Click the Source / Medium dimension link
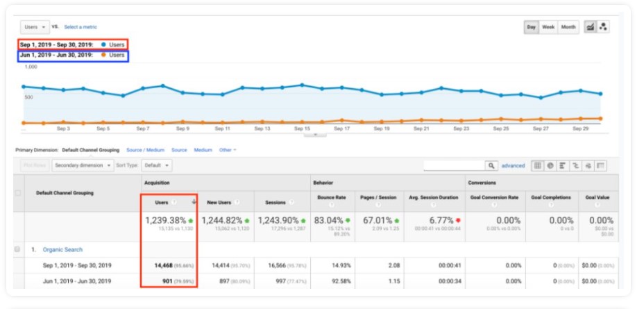Screen dimensions: 644x309 145,150
